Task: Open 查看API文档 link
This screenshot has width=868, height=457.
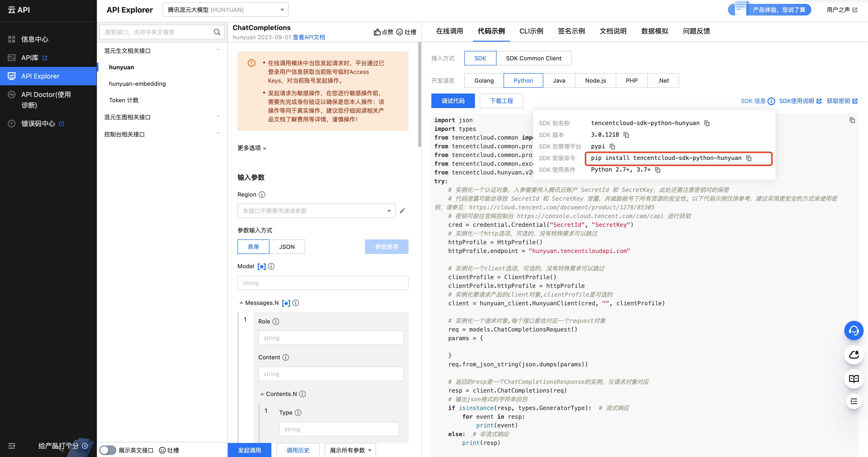Action: [x=309, y=37]
